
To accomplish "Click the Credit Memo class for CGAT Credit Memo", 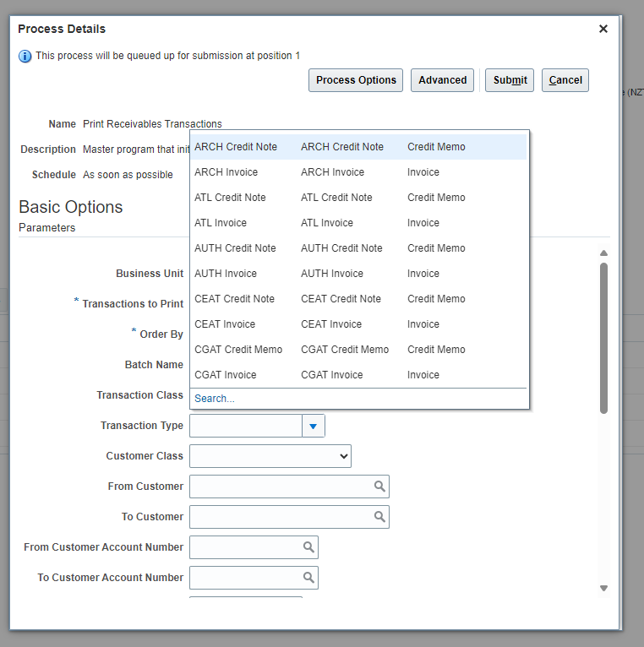I will click(x=436, y=350).
